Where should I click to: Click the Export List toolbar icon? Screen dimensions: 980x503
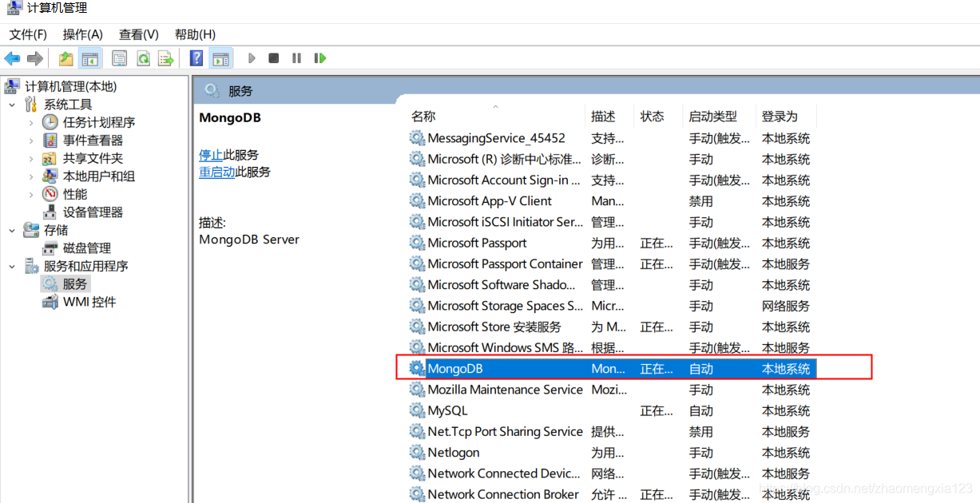tap(165, 58)
